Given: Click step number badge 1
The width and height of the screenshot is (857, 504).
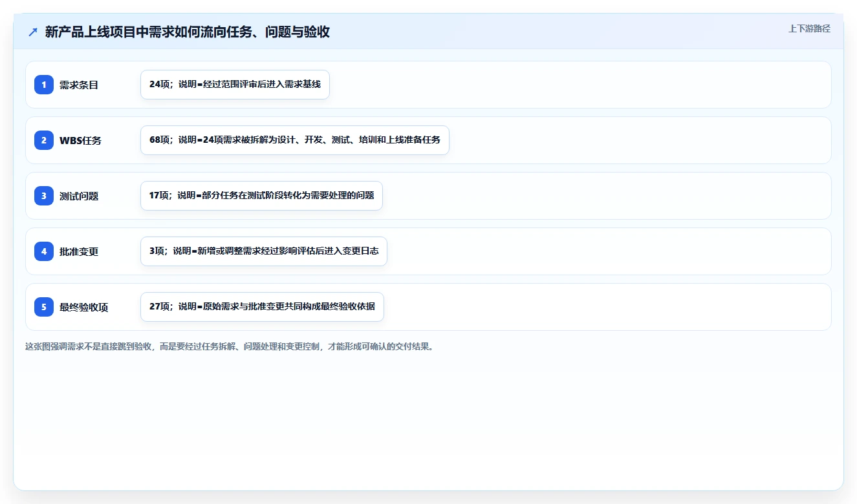Looking at the screenshot, I should click(x=44, y=85).
